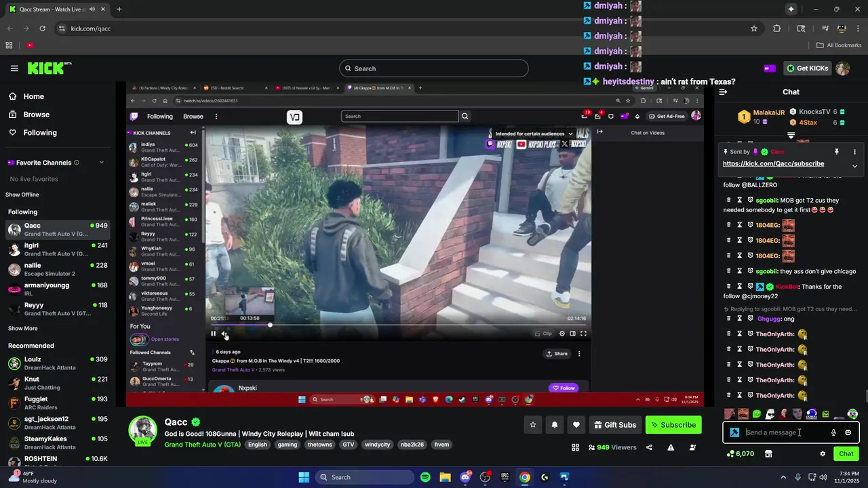The image size is (868, 488).
Task: Bookmark this page with Chrome star icon
Action: pyautogui.click(x=754, y=28)
